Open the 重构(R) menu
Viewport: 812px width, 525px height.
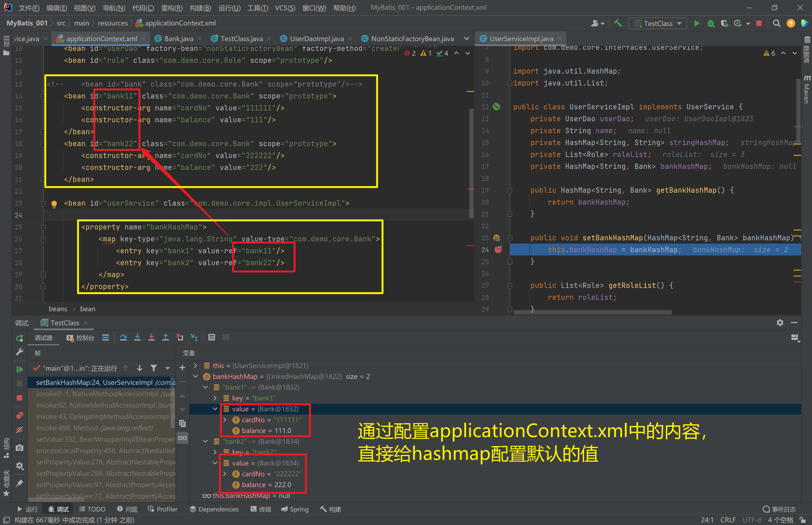(x=172, y=8)
